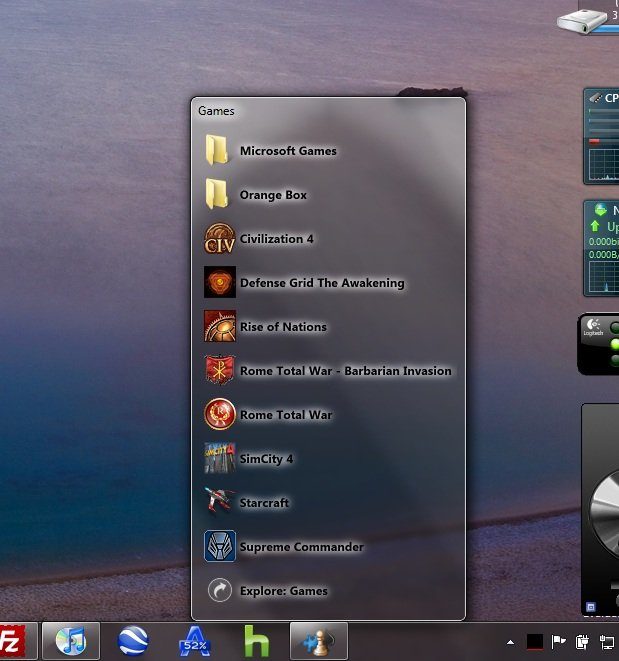619x661 pixels.
Task: Launch Google Earth from the taskbar
Action: pyautogui.click(x=133, y=641)
